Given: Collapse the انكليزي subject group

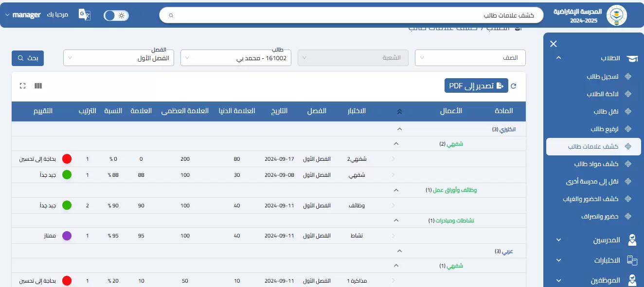Looking at the screenshot, I should point(399,129).
